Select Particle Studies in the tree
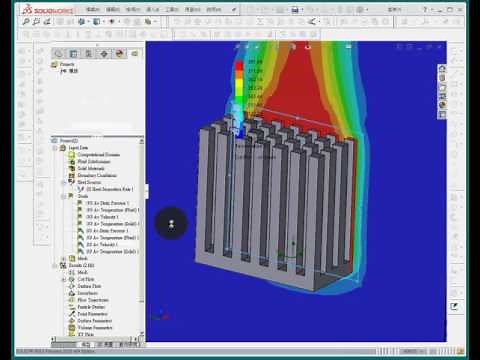Screen dimensions: 480x360 [91, 307]
